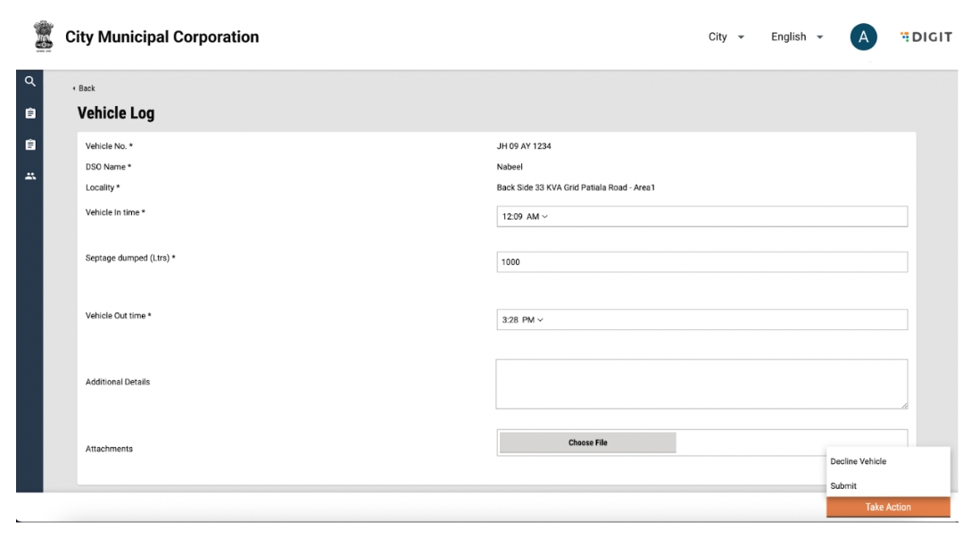The width and height of the screenshot is (980, 547).
Task: Open the user avatar "A" profile icon
Action: [x=863, y=37]
